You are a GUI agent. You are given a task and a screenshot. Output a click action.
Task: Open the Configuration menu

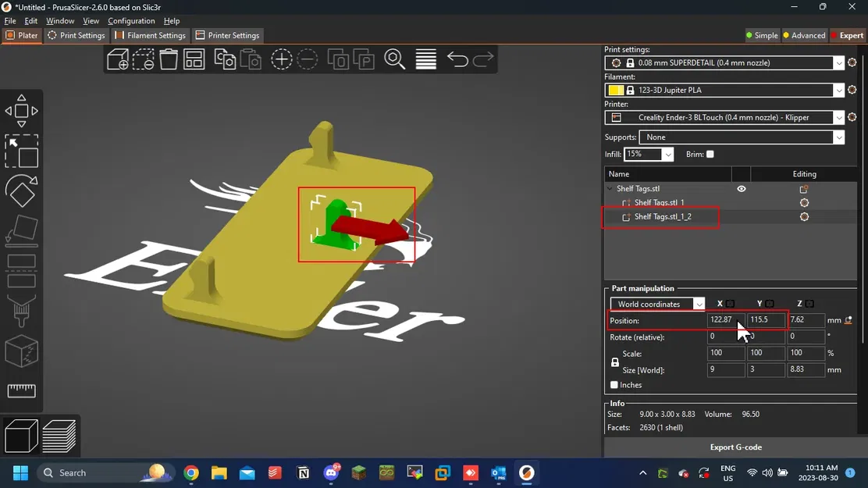tap(131, 21)
